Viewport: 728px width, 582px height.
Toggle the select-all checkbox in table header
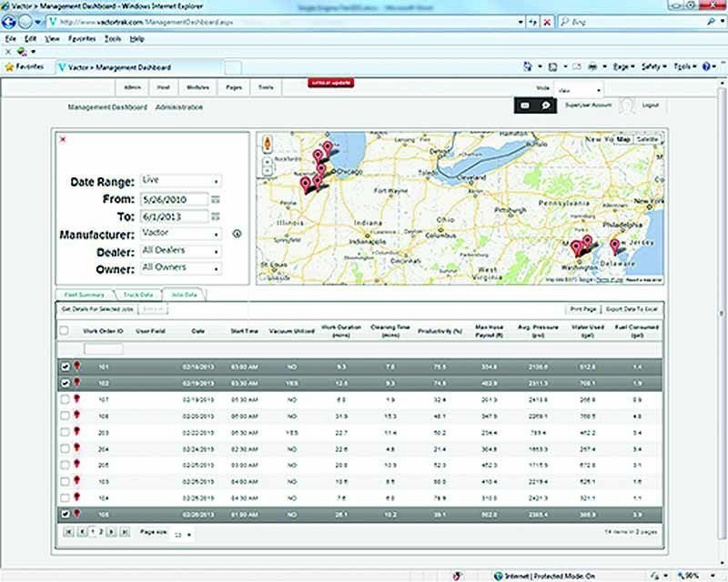pos(64,331)
